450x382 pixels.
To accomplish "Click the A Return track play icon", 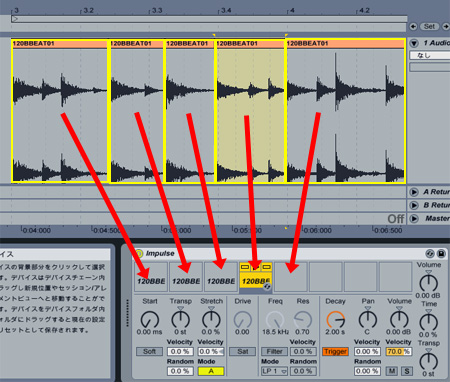I will pos(414,192).
